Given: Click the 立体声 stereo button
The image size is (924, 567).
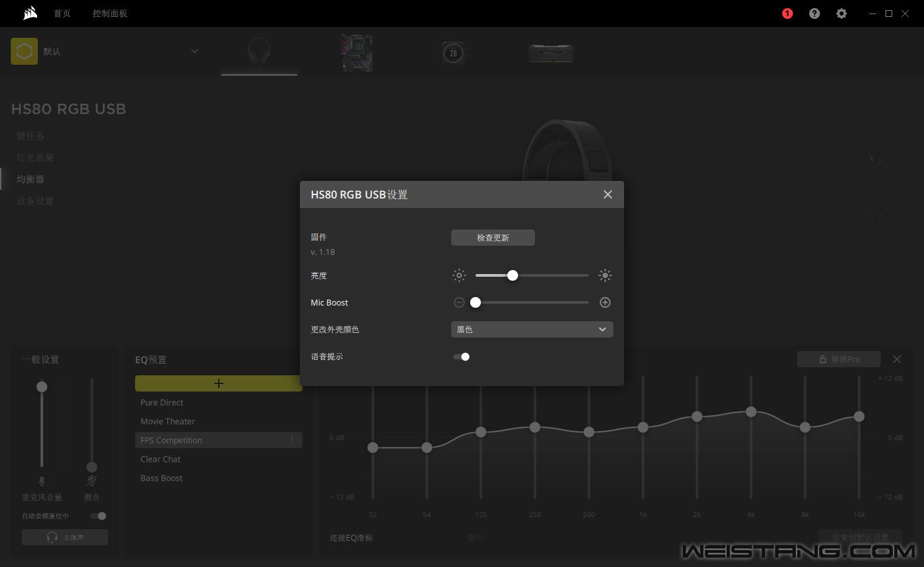Looking at the screenshot, I should pos(65,537).
